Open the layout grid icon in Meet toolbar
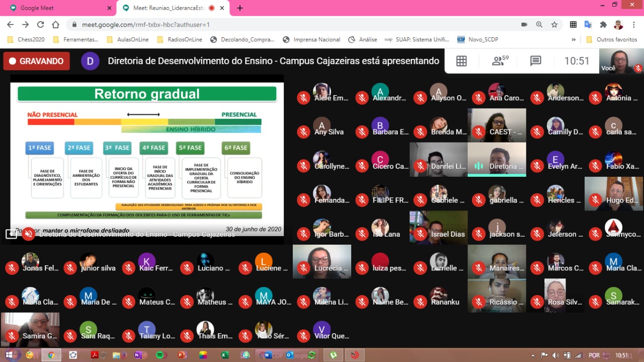Image resolution: width=644 pixels, height=362 pixels. point(461,60)
